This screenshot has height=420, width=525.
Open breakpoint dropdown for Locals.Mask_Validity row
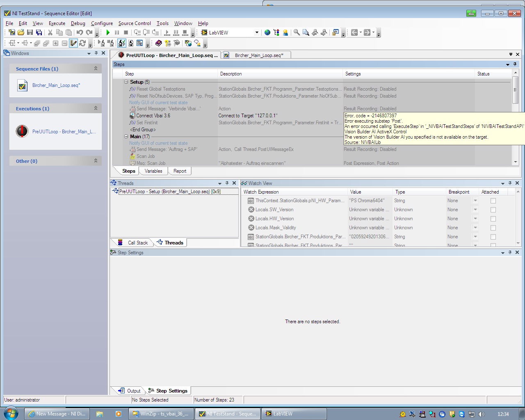pyautogui.click(x=475, y=228)
